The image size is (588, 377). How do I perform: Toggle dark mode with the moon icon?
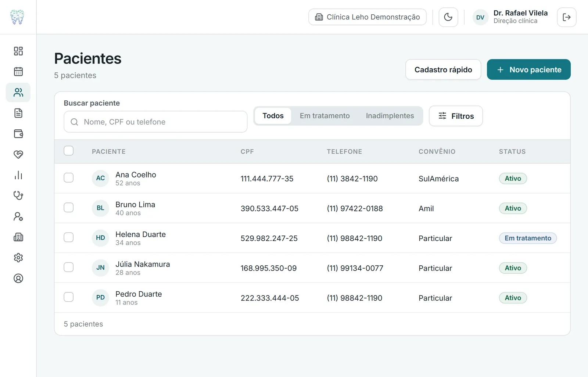pos(448,17)
